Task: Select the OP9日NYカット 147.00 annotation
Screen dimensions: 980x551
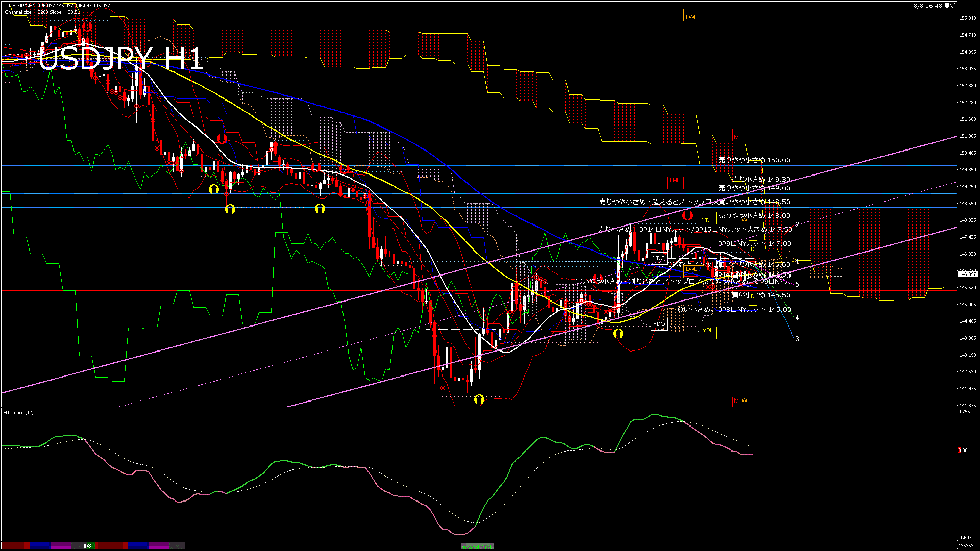Action: click(x=754, y=243)
